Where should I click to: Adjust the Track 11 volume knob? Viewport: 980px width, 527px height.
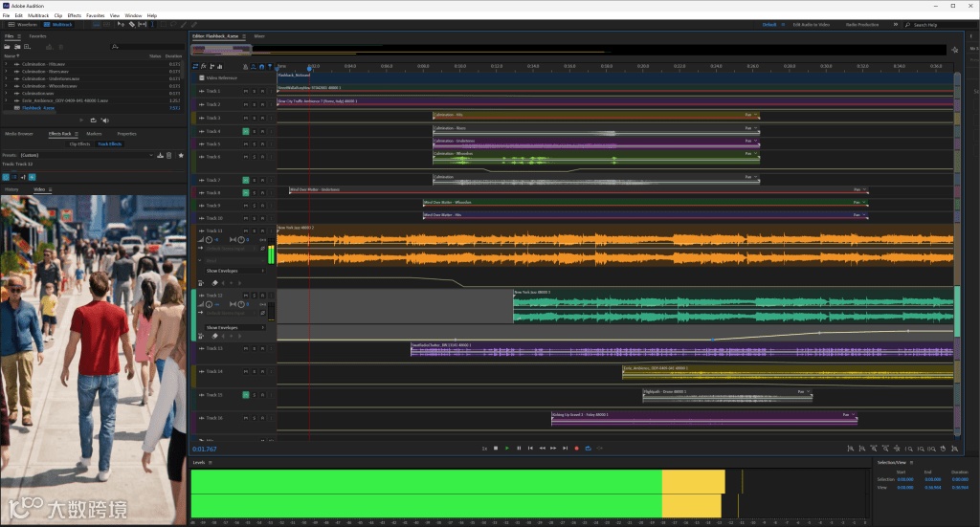(x=210, y=240)
